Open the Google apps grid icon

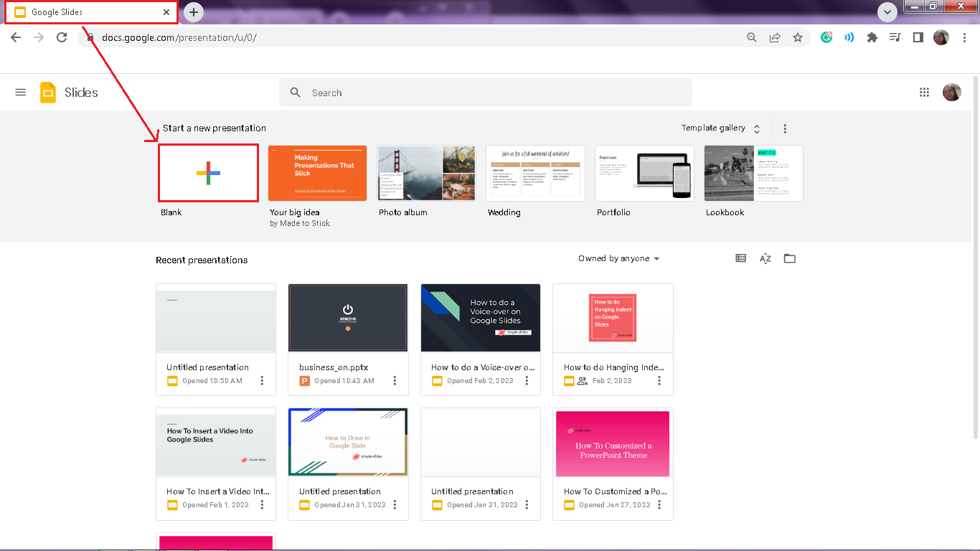924,92
